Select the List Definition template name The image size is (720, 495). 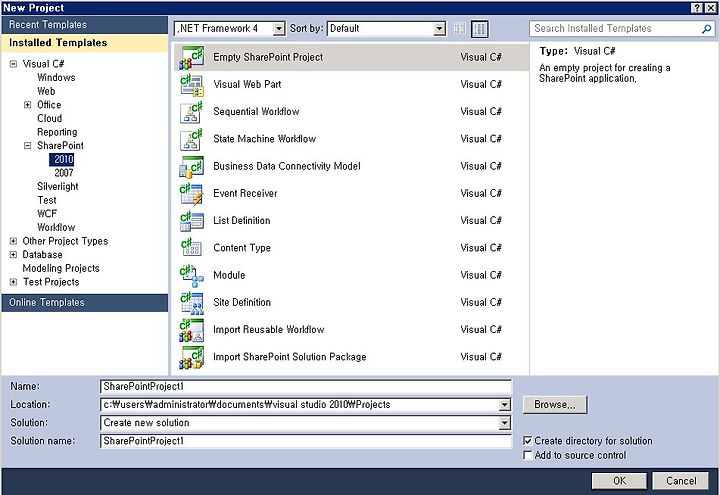(x=242, y=220)
